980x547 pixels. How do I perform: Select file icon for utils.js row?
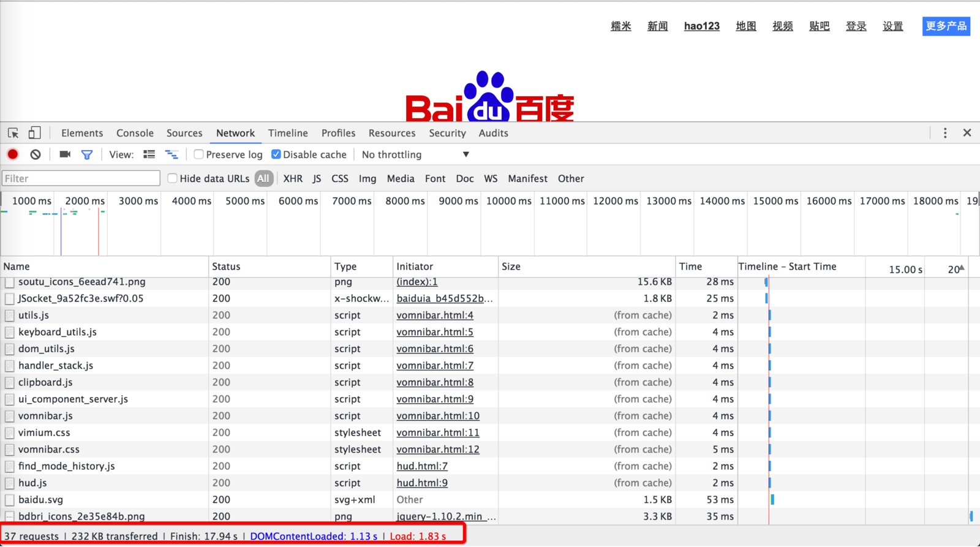coord(9,315)
